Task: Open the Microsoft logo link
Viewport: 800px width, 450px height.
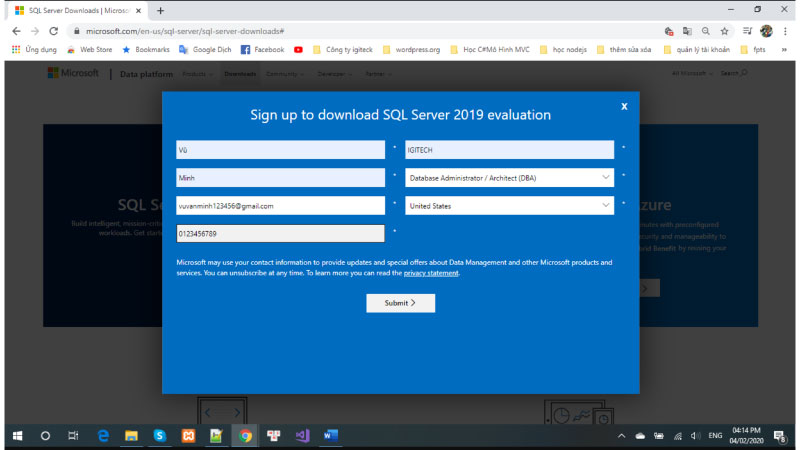Action: click(x=73, y=73)
